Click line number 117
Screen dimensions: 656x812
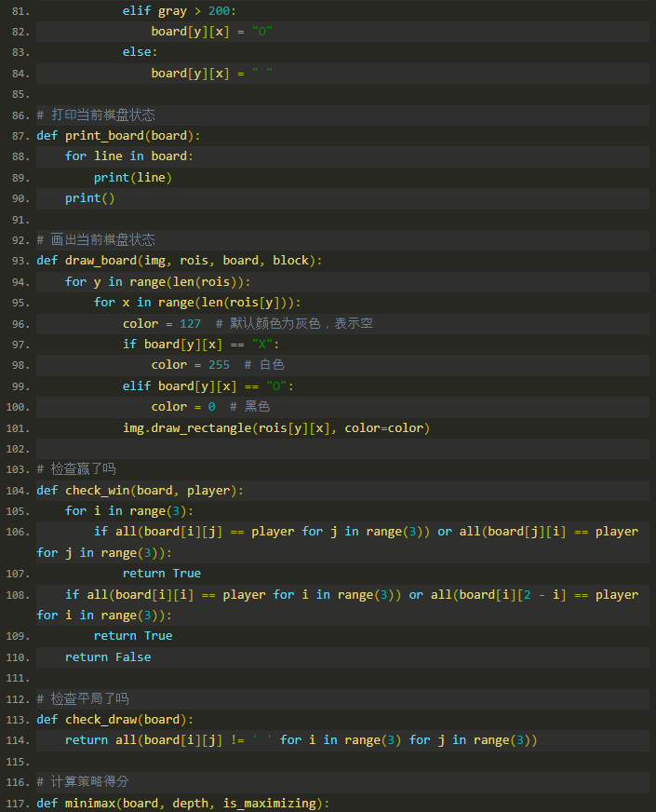(18, 804)
